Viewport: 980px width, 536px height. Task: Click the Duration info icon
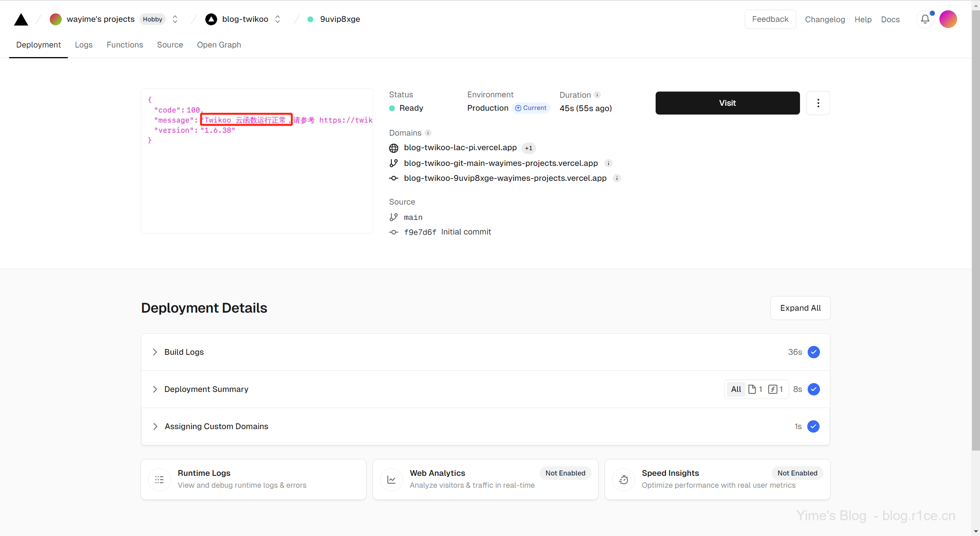tap(597, 95)
